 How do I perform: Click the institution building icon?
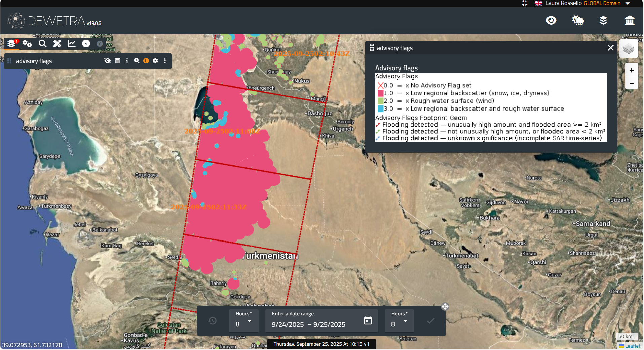[x=630, y=21]
